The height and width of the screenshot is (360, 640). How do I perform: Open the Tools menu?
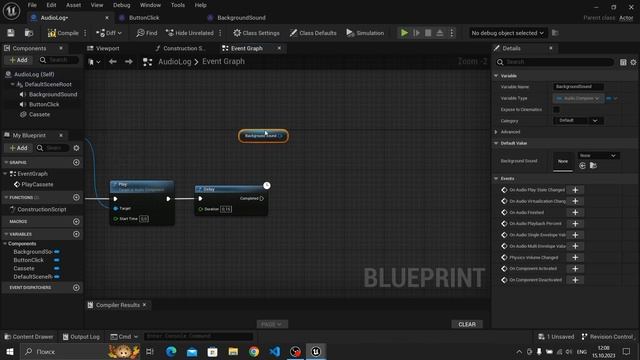(178, 5)
